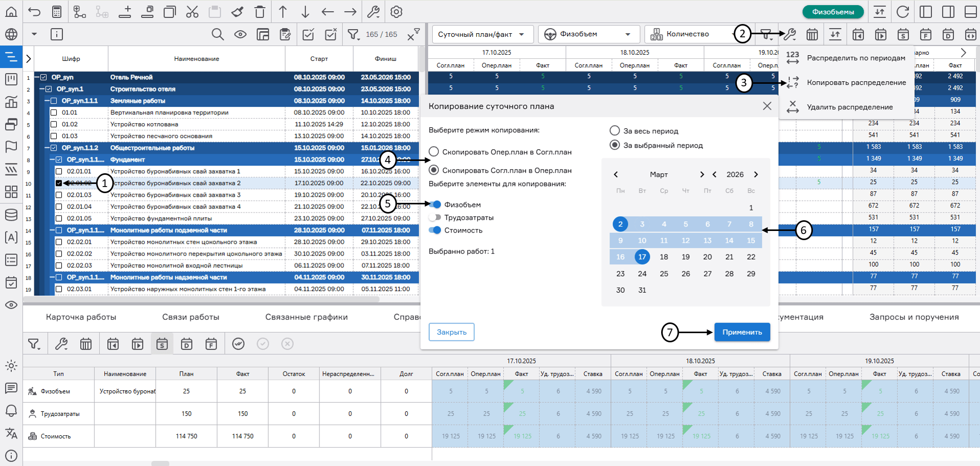
Task: Click the globe icon in left sidebar
Action: click(x=11, y=34)
